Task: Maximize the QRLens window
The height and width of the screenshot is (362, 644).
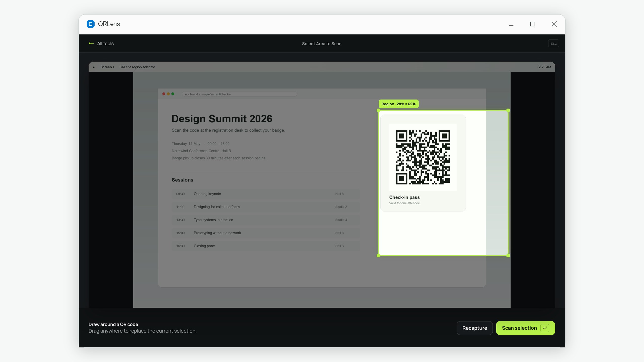Action: (x=533, y=24)
